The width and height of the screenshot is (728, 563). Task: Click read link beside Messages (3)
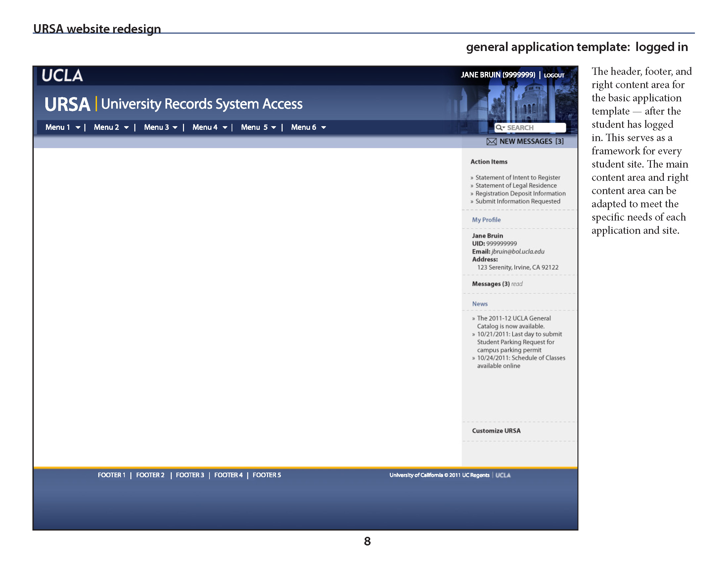(x=517, y=284)
